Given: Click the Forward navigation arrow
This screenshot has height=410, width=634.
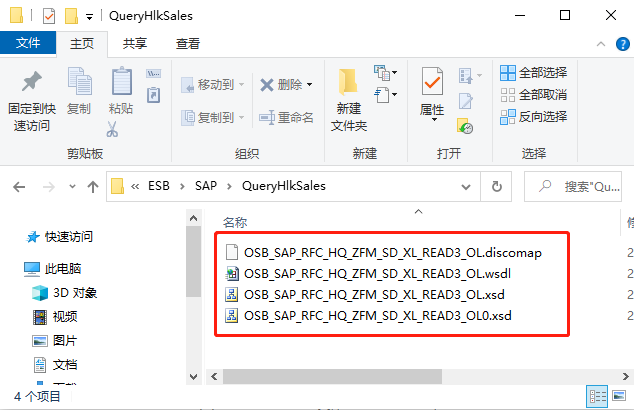Looking at the screenshot, I should [x=49, y=187].
